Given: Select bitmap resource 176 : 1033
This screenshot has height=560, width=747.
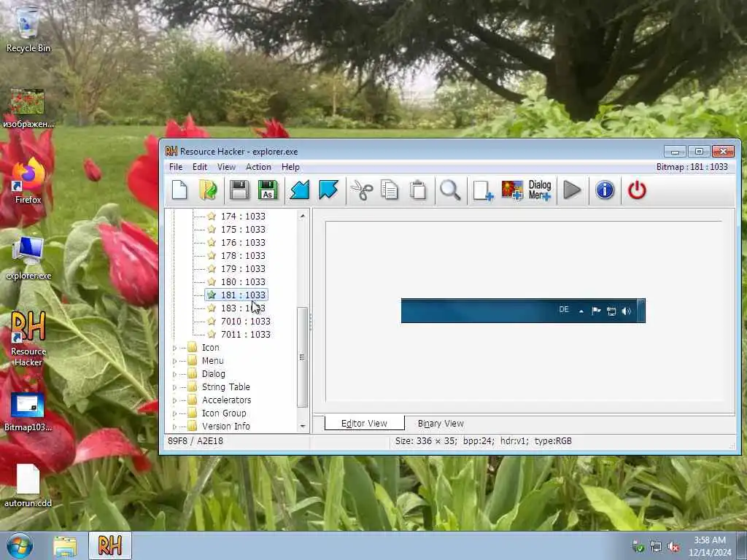Looking at the screenshot, I should coord(243,242).
